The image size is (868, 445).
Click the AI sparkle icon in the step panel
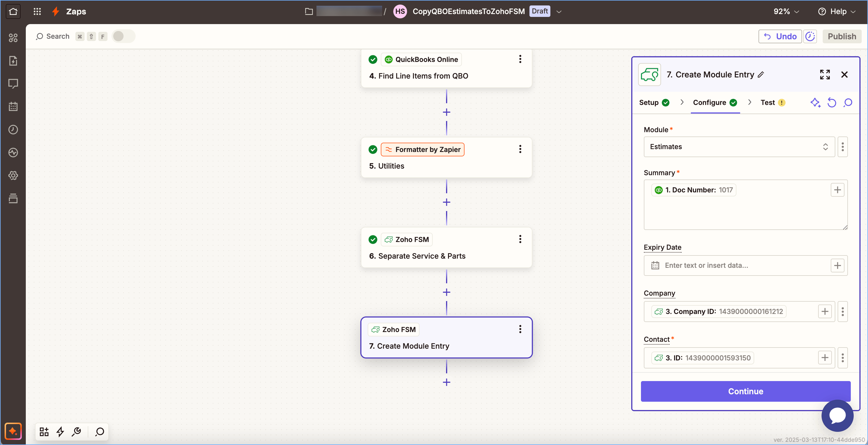point(815,102)
